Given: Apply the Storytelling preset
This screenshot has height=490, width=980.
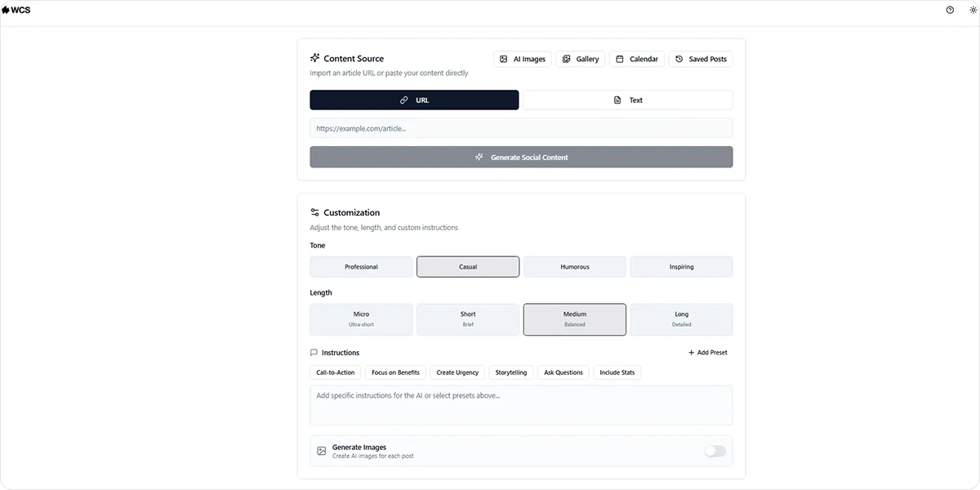Looking at the screenshot, I should point(511,372).
